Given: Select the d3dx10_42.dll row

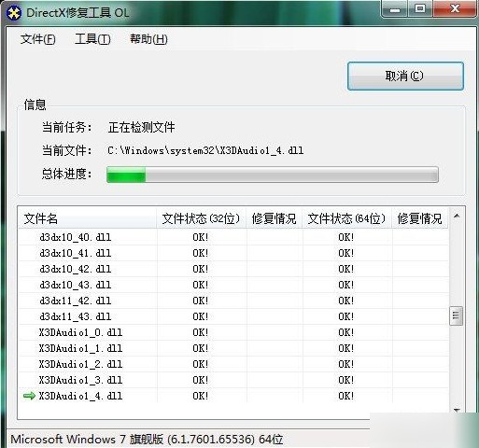Looking at the screenshot, I should (x=233, y=269).
